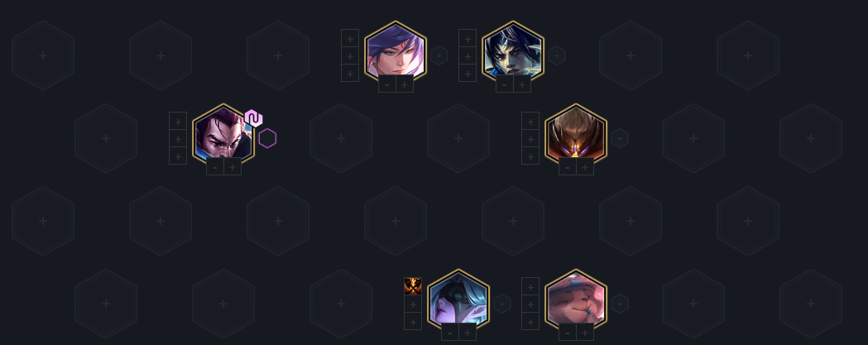The image size is (868, 345).
Task: Select the golden-helmet champion portrait
Action: (576, 136)
